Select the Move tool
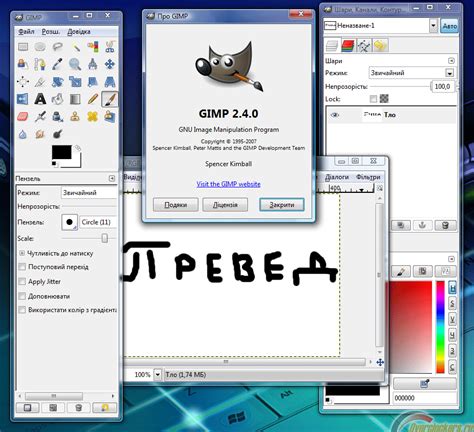This screenshot has width=474, height=432. (x=110, y=64)
